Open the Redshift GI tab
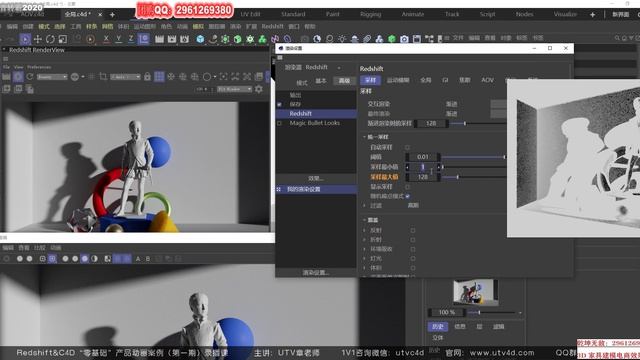Screen dimensions: 640x360 tap(445, 80)
